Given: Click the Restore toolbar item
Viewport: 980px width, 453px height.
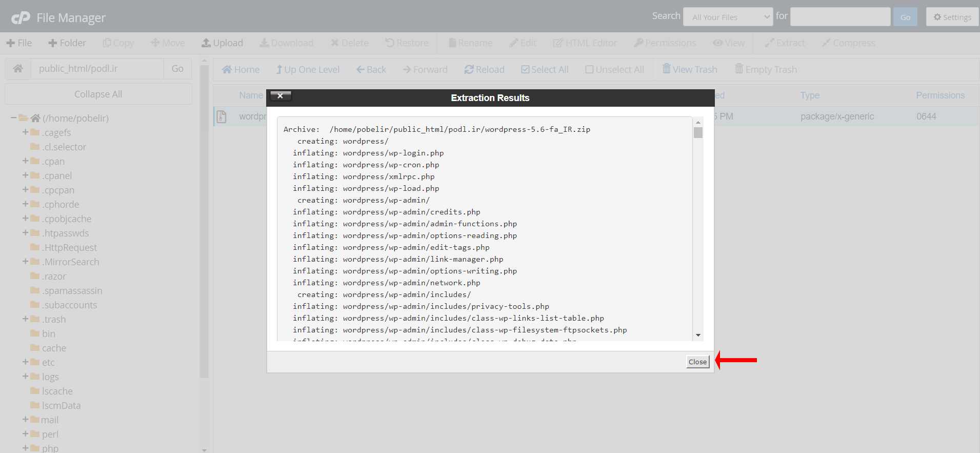Looking at the screenshot, I should point(407,43).
